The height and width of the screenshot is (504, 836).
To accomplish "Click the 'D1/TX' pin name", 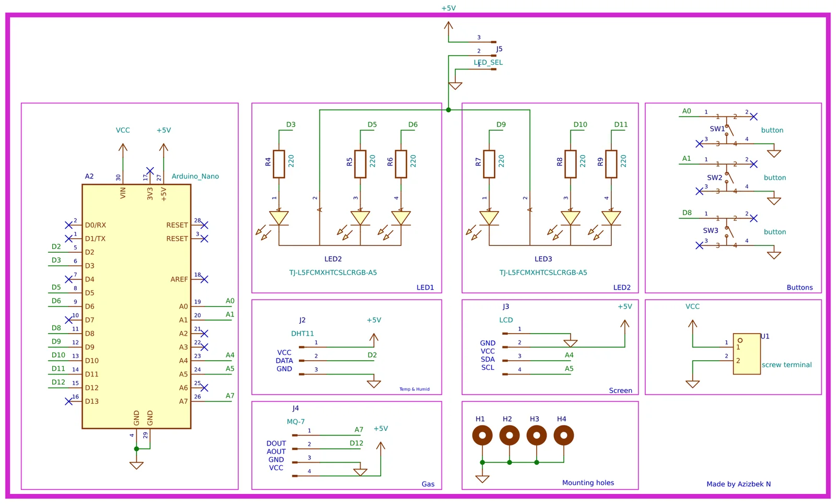I will tap(95, 239).
